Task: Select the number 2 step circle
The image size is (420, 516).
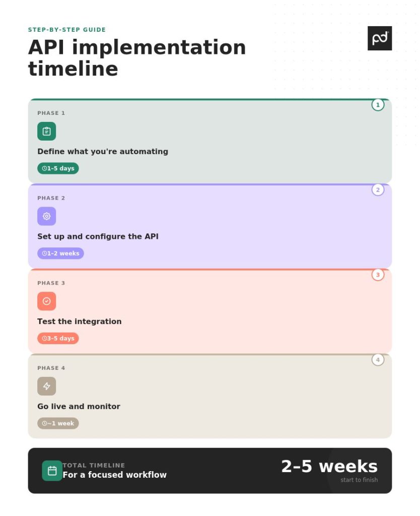Action: [x=378, y=190]
